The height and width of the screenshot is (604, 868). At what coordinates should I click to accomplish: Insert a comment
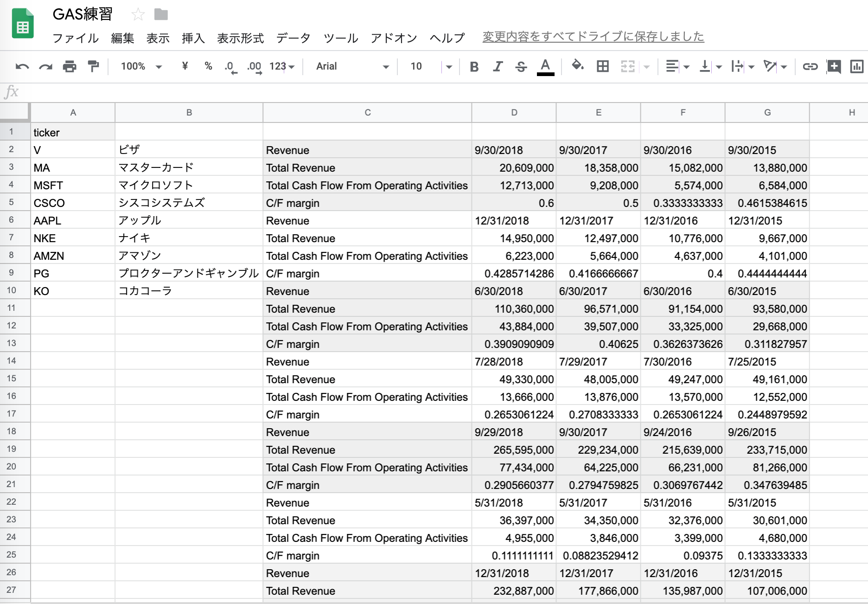click(833, 66)
